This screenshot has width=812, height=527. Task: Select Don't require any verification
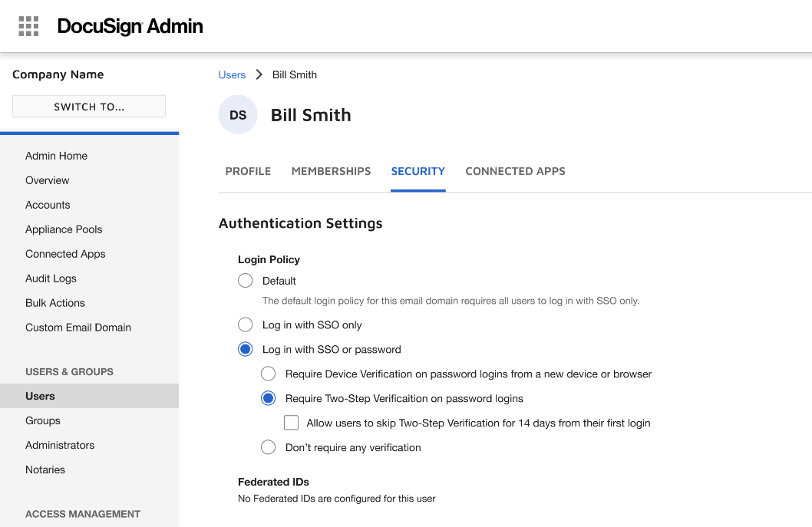pos(269,448)
